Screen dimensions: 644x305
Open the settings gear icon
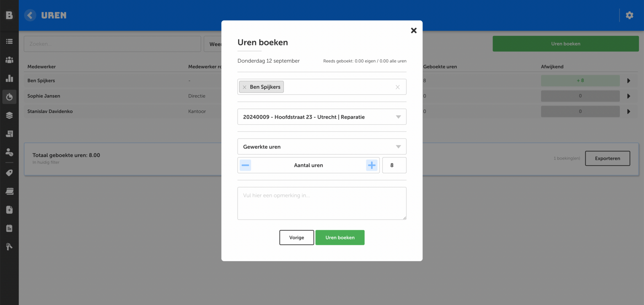point(630,15)
